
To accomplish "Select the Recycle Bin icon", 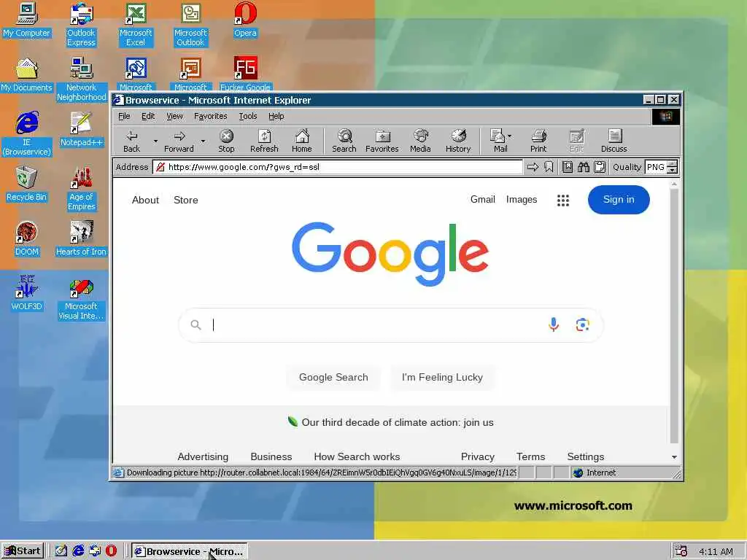I will coord(27,184).
